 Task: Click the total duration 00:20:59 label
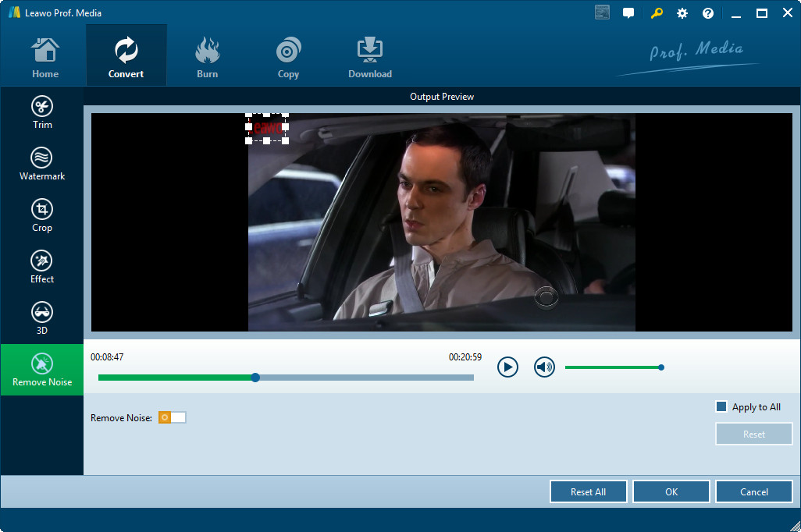coord(465,357)
